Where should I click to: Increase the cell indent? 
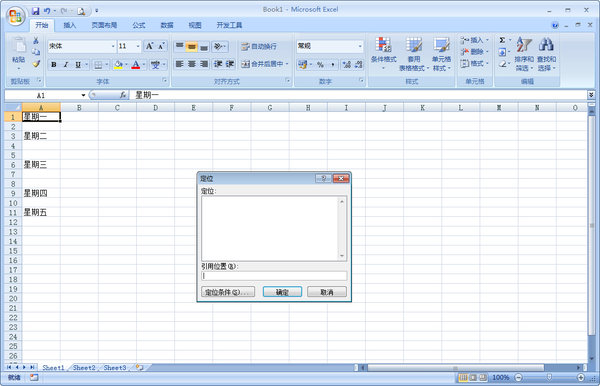pyautogui.click(x=230, y=64)
